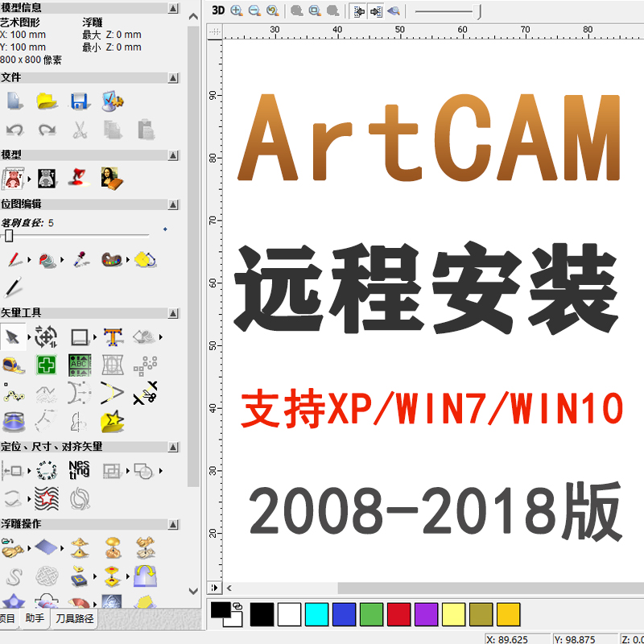Click the panel scroll up arrow

193,17
